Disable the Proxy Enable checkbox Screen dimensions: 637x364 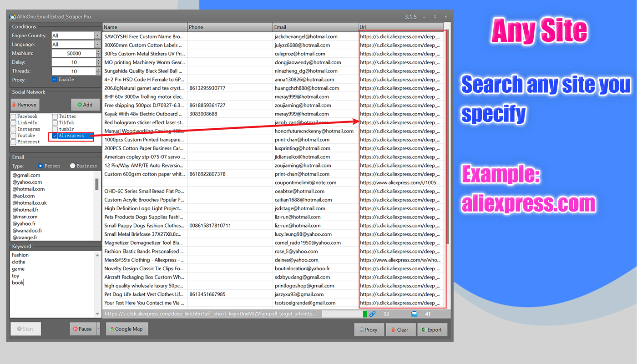53,79
